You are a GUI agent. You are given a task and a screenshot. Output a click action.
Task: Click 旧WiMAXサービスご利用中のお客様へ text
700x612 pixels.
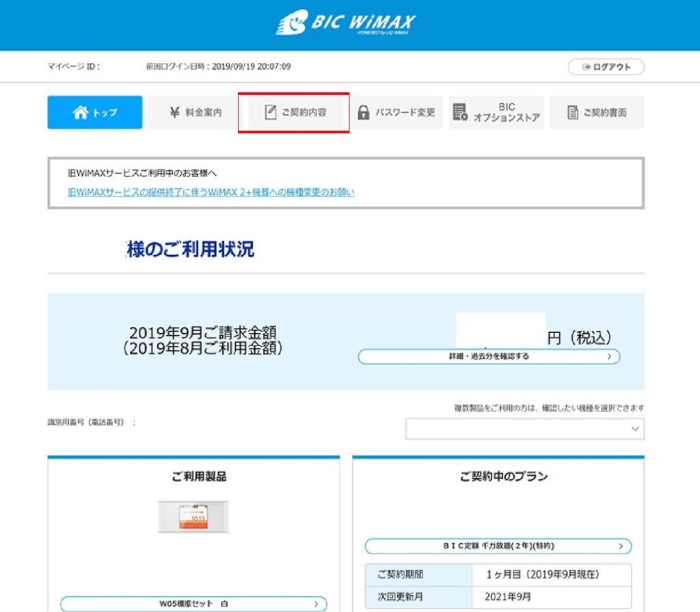point(142,173)
